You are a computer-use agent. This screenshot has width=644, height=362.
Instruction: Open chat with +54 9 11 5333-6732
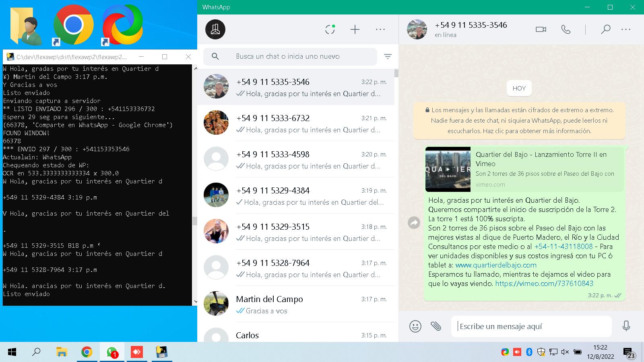coord(296,123)
